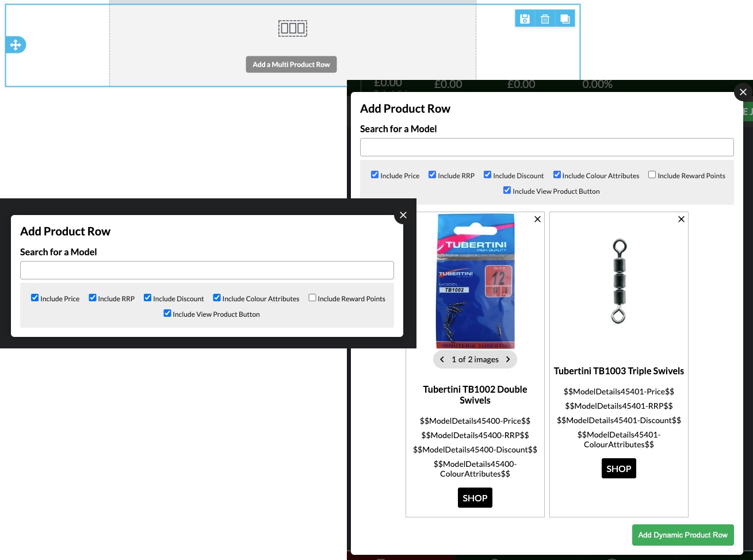
Task: Click the duplicate block icon
Action: click(x=565, y=19)
